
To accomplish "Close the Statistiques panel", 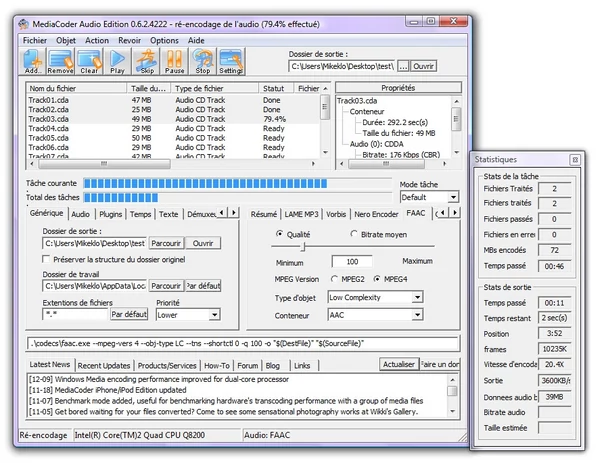I will pyautogui.click(x=575, y=160).
